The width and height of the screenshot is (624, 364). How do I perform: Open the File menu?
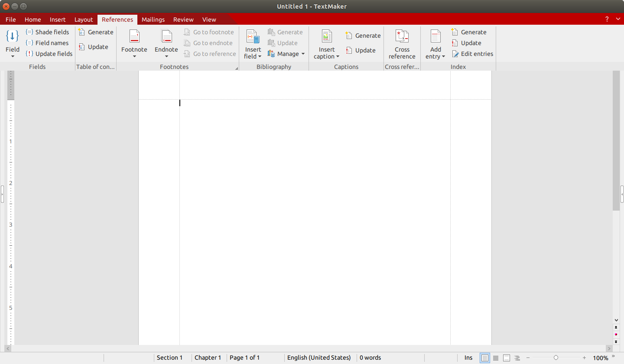coord(10,19)
